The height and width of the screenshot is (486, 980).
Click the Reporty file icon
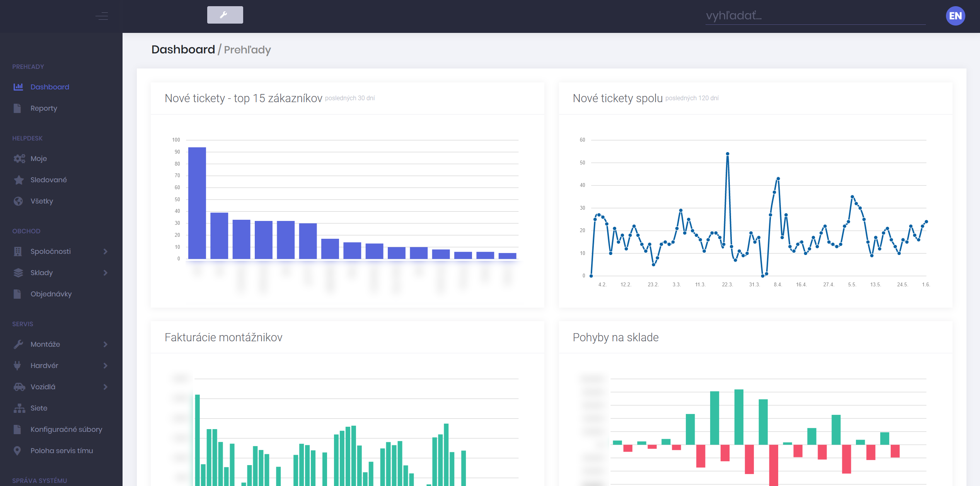pyautogui.click(x=17, y=108)
